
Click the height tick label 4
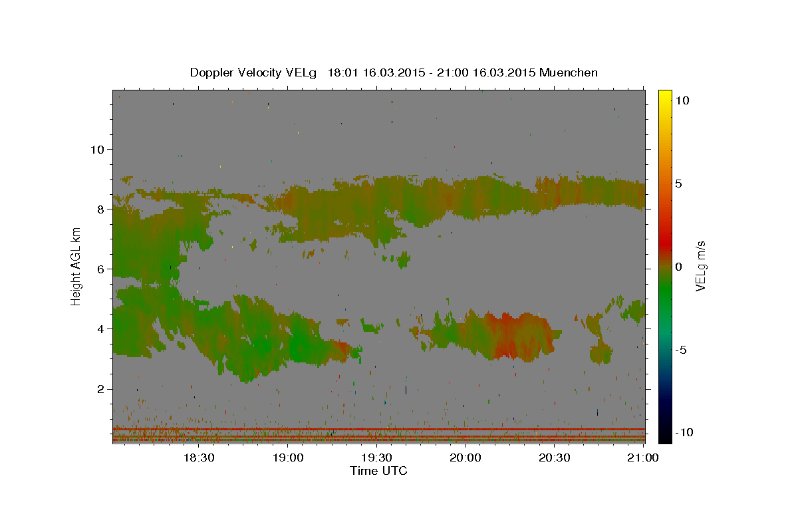coord(100,329)
